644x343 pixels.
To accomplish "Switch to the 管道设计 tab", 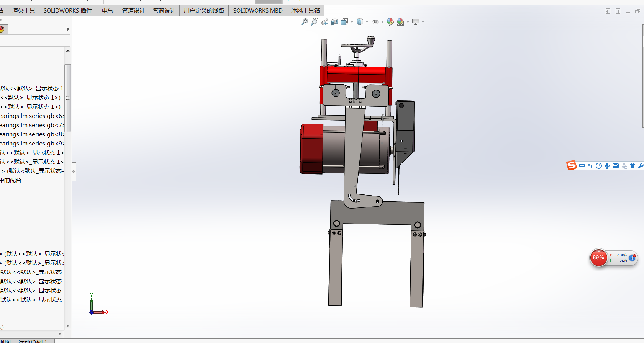I will tap(134, 11).
